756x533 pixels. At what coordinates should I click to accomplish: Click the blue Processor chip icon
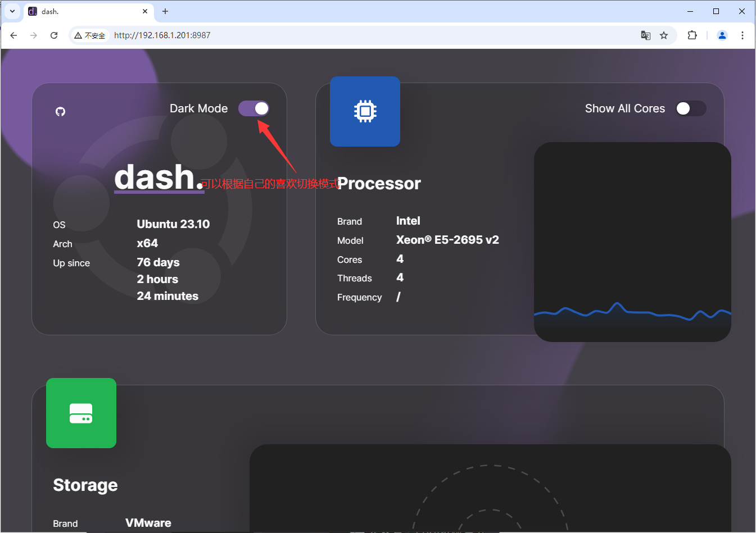tap(365, 111)
